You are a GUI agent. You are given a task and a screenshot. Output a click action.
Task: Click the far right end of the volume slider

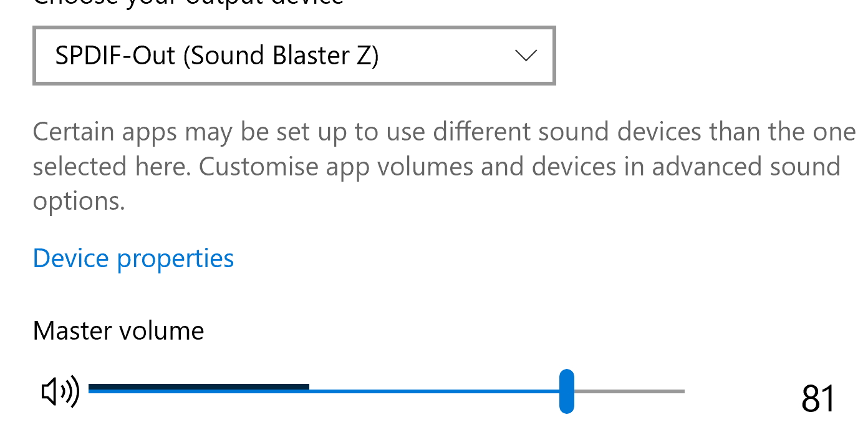coord(681,391)
